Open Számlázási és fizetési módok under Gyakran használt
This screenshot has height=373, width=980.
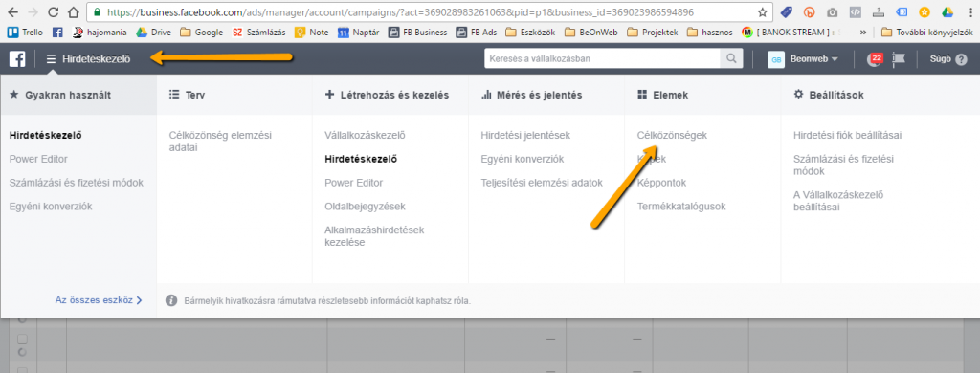(x=77, y=183)
